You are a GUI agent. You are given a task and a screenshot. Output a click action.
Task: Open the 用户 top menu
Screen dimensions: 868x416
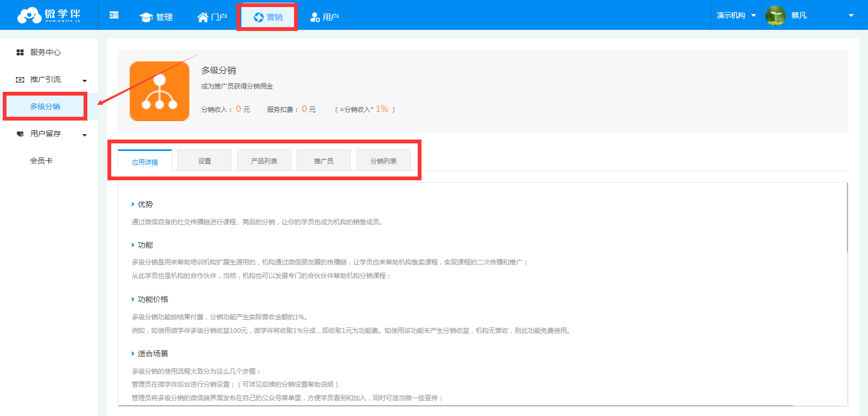[324, 17]
